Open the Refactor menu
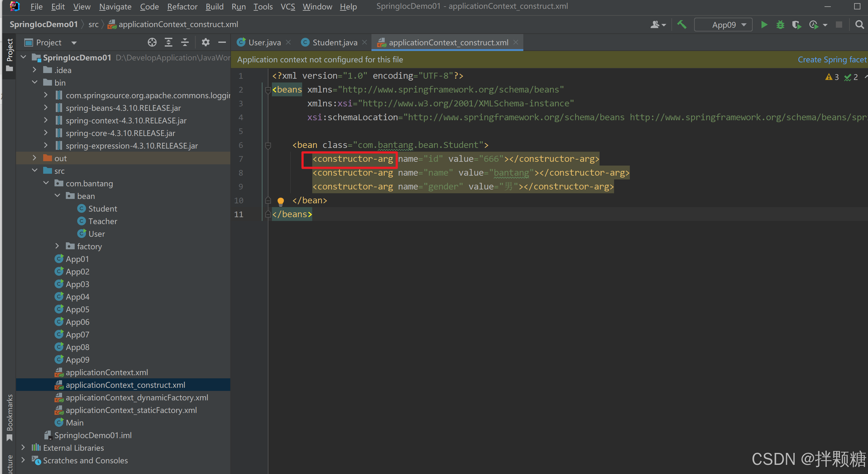The height and width of the screenshot is (474, 868). (x=182, y=7)
